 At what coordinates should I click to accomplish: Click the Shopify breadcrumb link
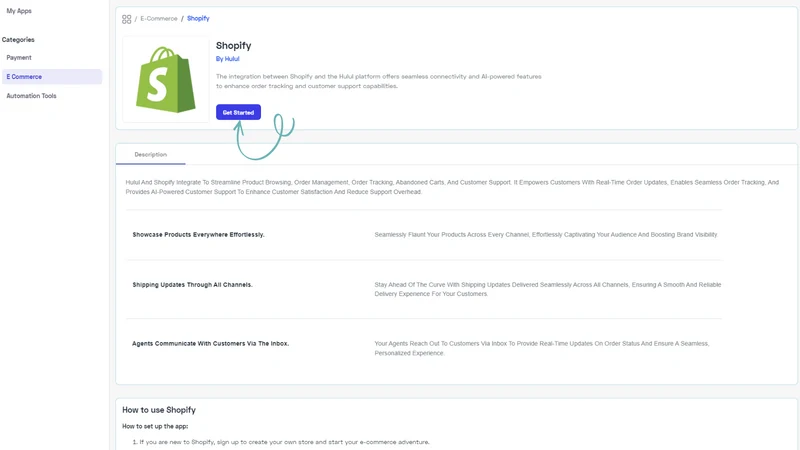click(x=198, y=18)
